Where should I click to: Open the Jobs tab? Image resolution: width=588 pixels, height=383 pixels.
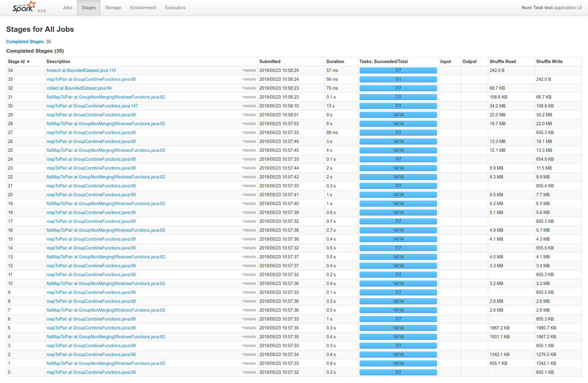click(x=67, y=8)
